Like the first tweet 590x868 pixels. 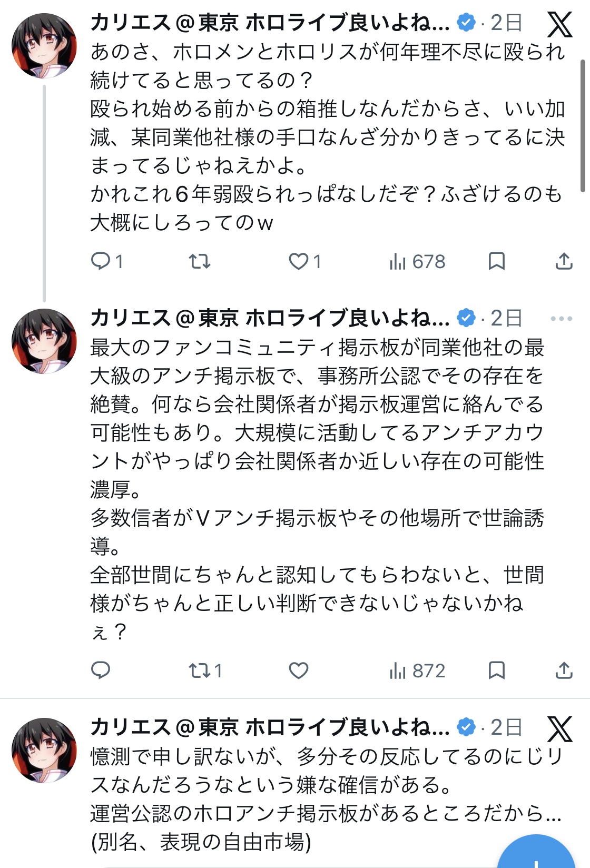(299, 261)
